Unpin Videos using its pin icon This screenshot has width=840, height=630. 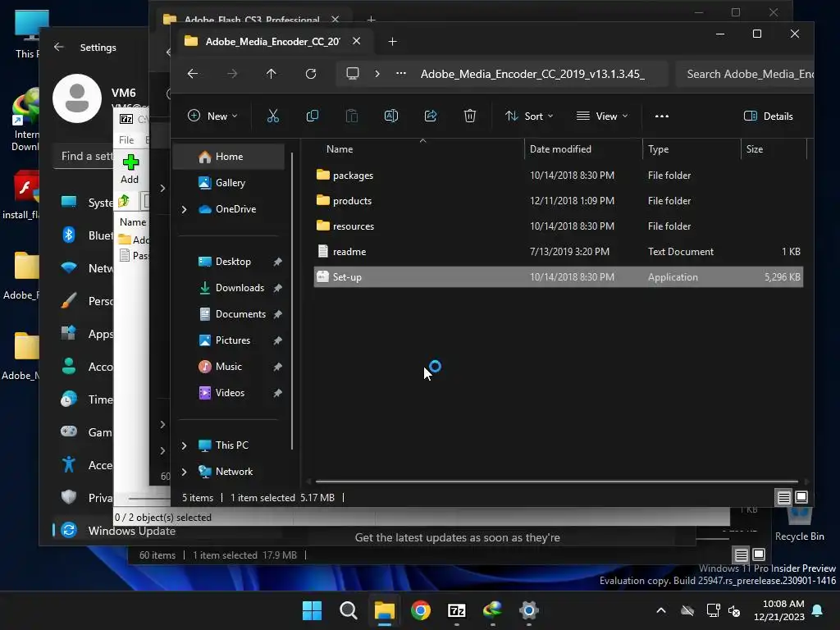point(277,393)
